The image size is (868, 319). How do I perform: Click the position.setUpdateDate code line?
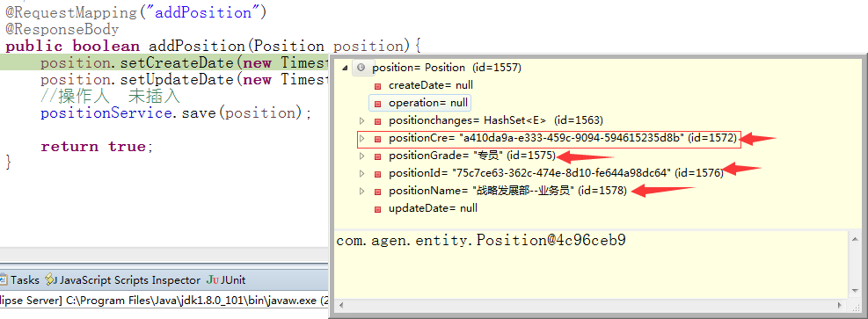pos(185,79)
